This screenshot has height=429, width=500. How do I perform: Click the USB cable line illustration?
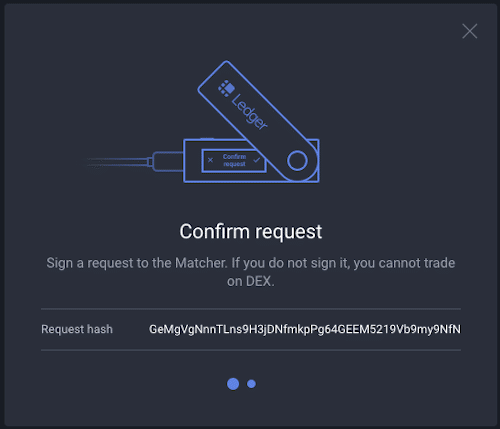(117, 162)
